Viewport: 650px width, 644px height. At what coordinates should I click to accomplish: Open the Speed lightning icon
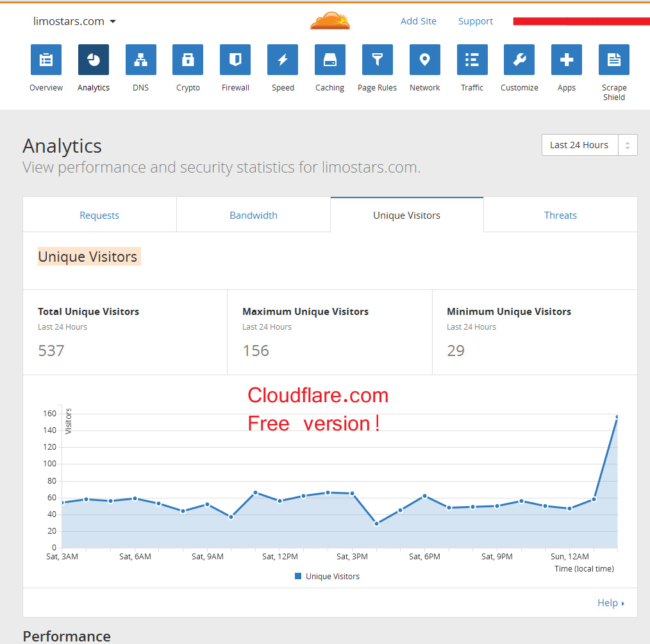tap(283, 60)
